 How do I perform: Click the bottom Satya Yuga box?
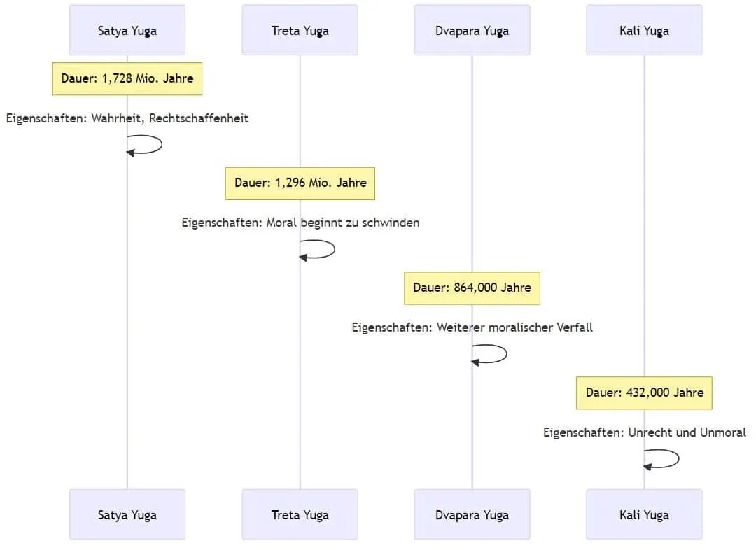127,514
